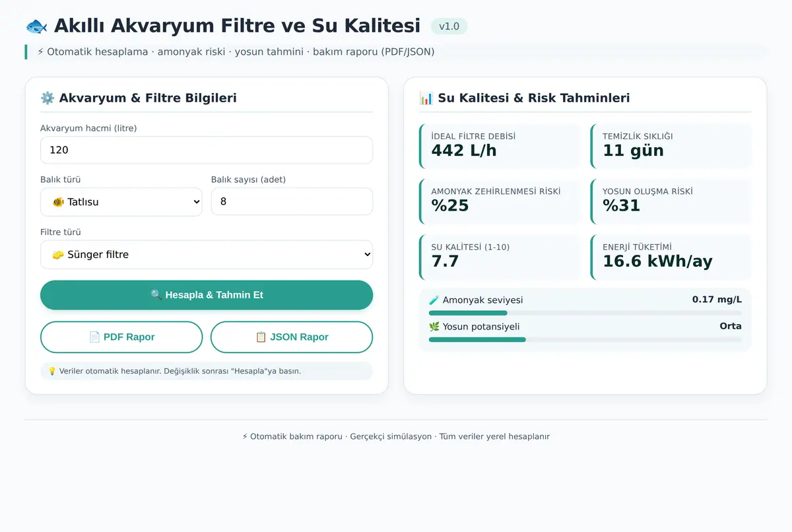792x532 pixels.
Task: Click the Balık sayısı (adet) label
Action: [x=248, y=180]
